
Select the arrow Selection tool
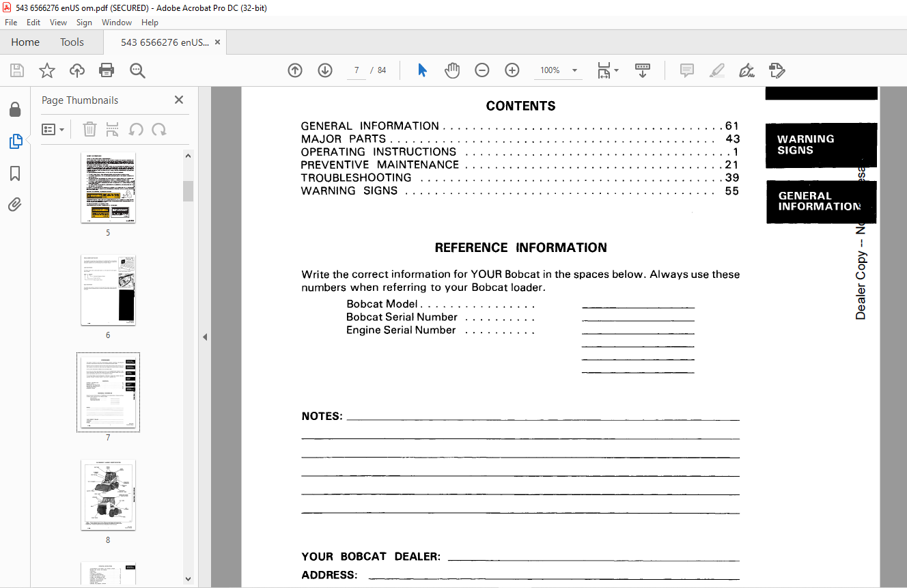(422, 70)
